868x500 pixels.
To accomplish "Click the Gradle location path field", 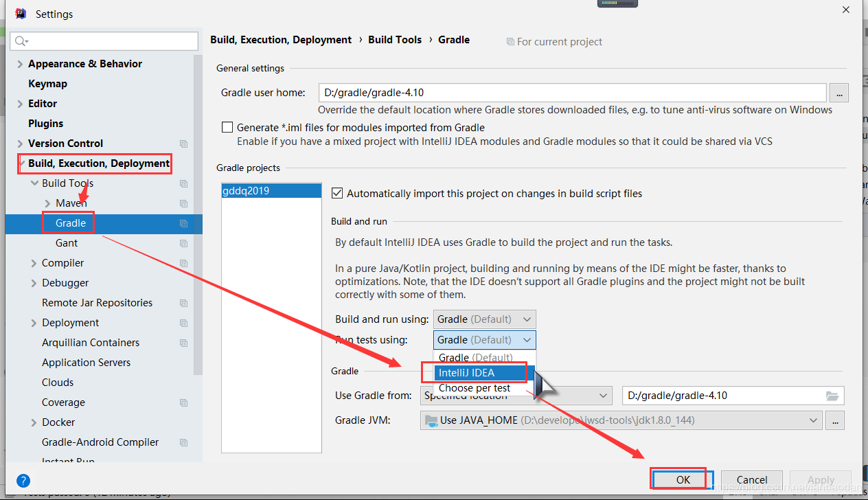I will 733,396.
